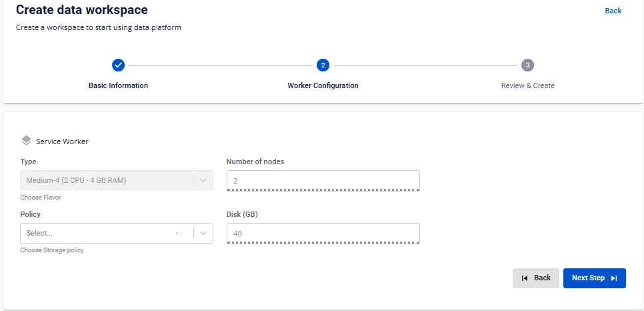The width and height of the screenshot is (644, 311).
Task: Click the Medium-4 flavor type field
Action: point(117,181)
